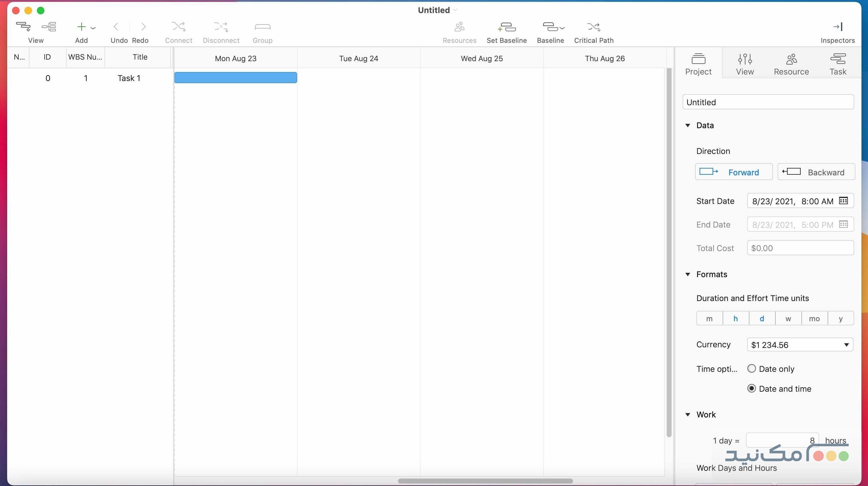The image size is (868, 486).
Task: Select the Task 1 bar in the Gantt chart
Action: pos(235,78)
